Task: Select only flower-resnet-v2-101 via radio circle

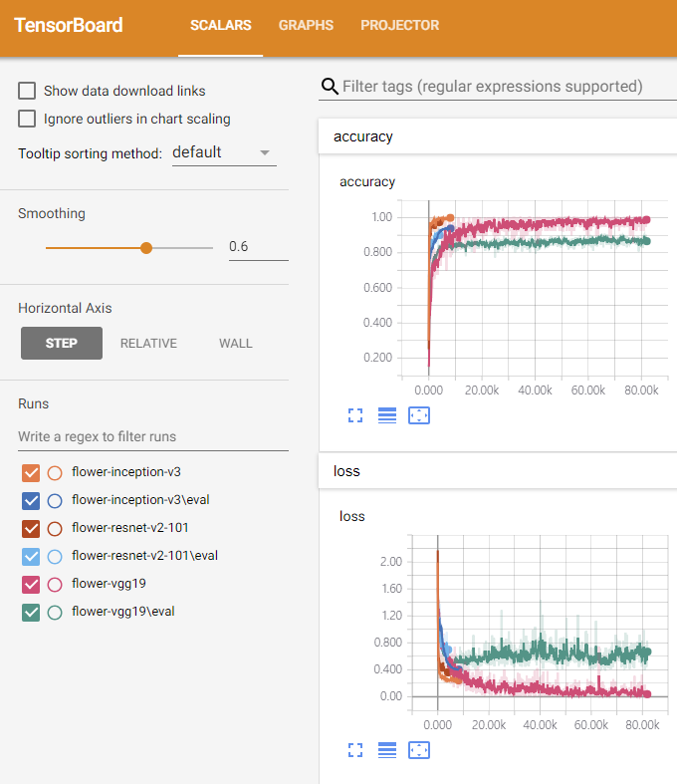Action: [x=55, y=529]
